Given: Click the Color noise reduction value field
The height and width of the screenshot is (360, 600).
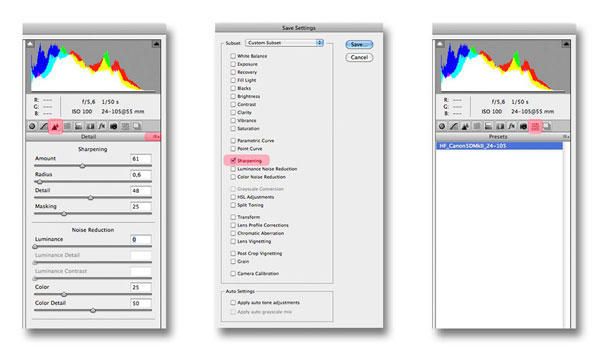Looking at the screenshot, I should 140,287.
